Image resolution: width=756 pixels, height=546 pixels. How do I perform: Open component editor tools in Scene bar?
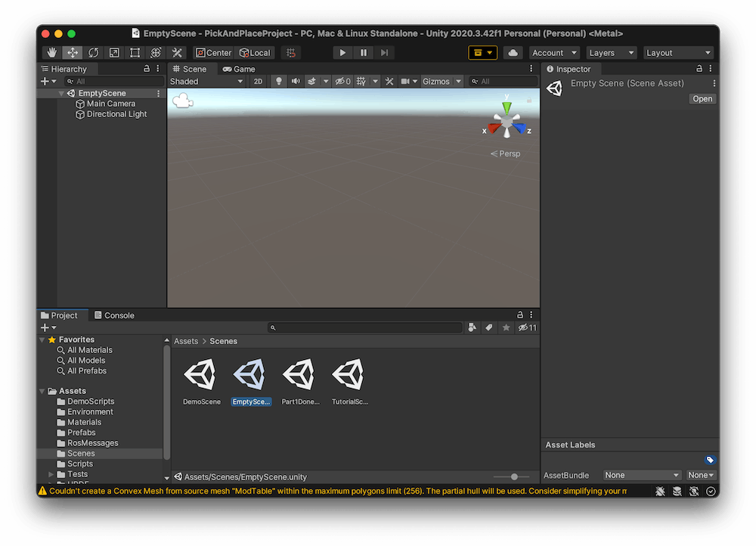tap(389, 82)
